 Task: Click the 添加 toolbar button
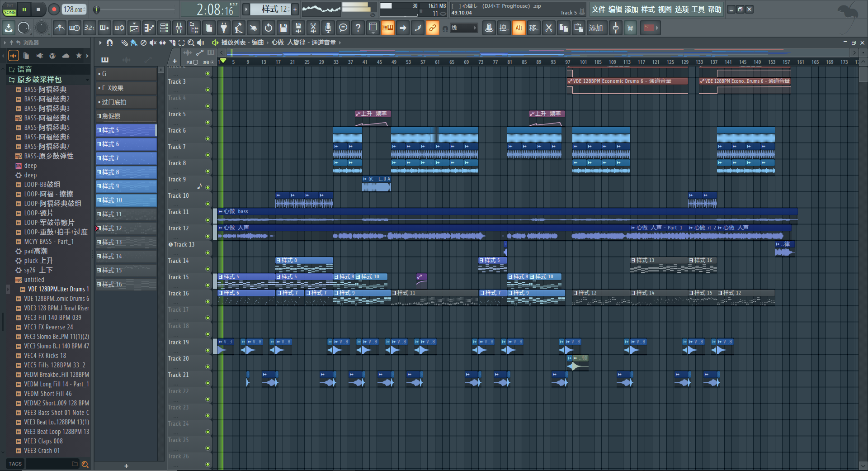pos(595,28)
